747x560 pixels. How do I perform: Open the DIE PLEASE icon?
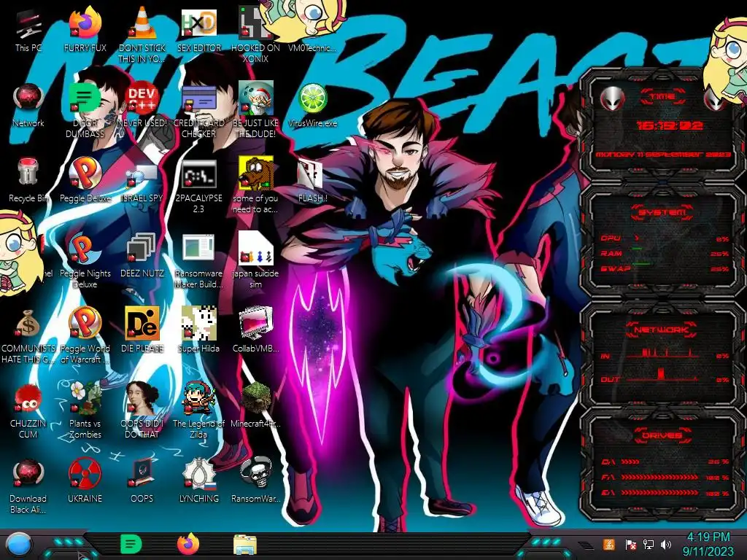(x=142, y=330)
